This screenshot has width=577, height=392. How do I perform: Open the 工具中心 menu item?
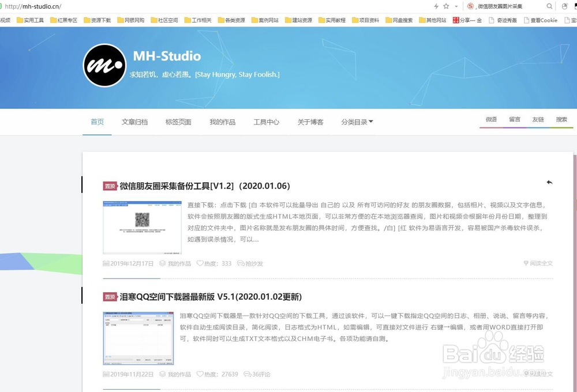click(267, 122)
